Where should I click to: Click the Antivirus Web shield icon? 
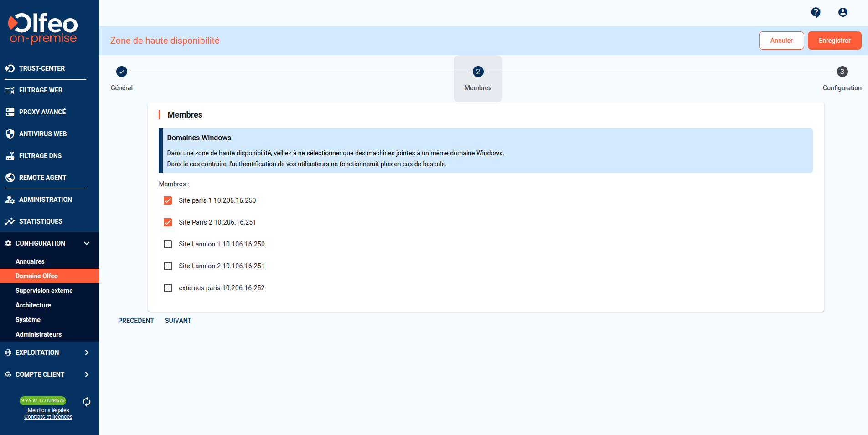(x=10, y=134)
